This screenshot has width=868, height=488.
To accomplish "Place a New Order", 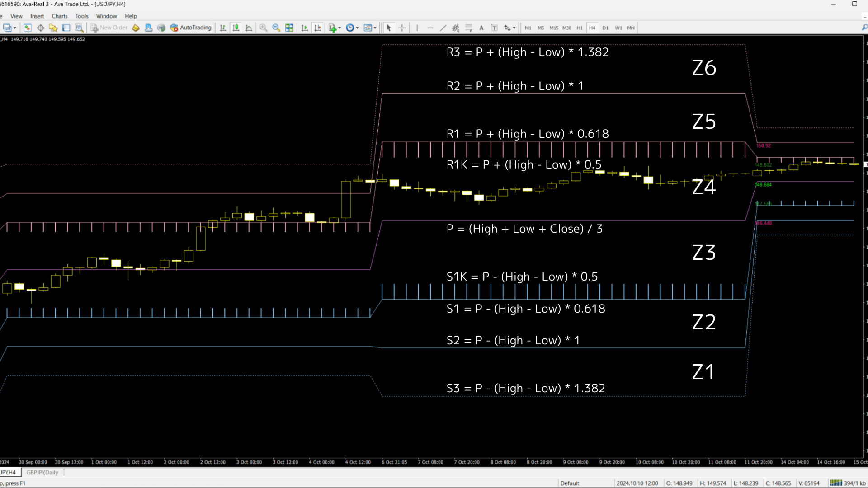I will pyautogui.click(x=108, y=28).
